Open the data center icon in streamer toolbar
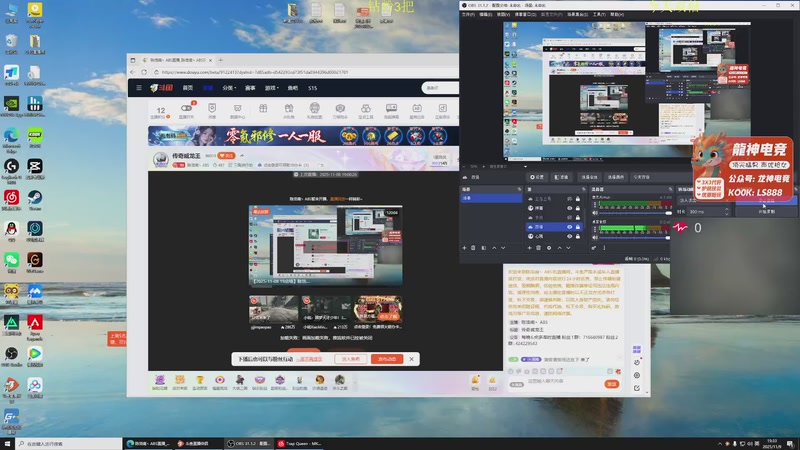The height and width of the screenshot is (450, 800). pyautogui.click(x=237, y=108)
